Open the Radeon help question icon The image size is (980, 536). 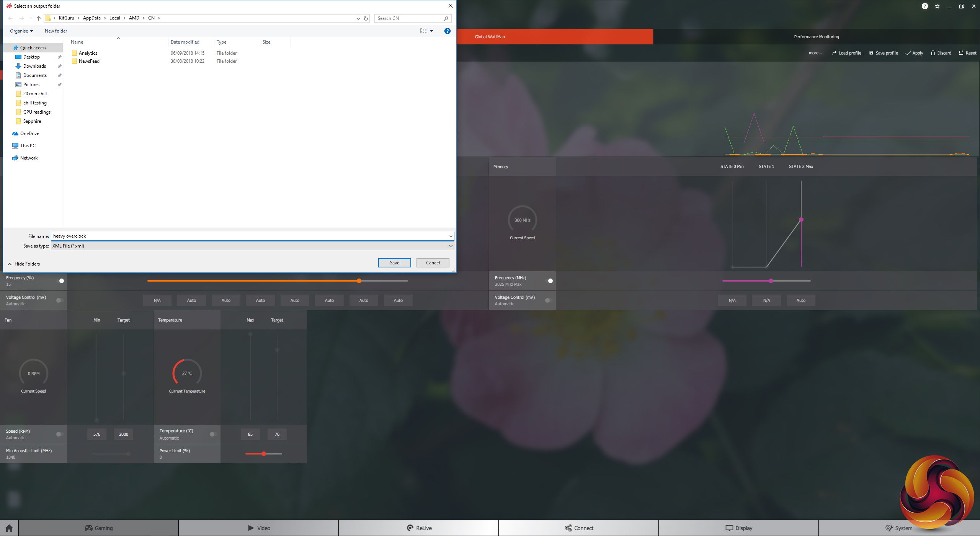925,6
